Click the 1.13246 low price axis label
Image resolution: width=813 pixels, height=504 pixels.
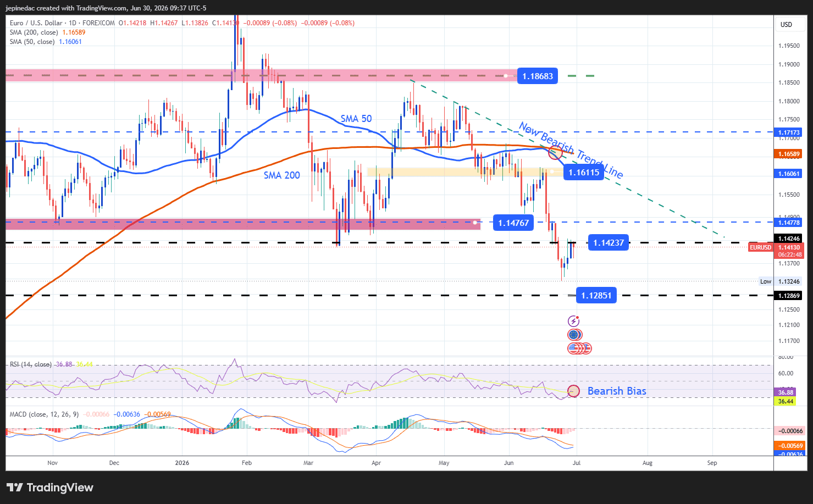[x=789, y=281]
